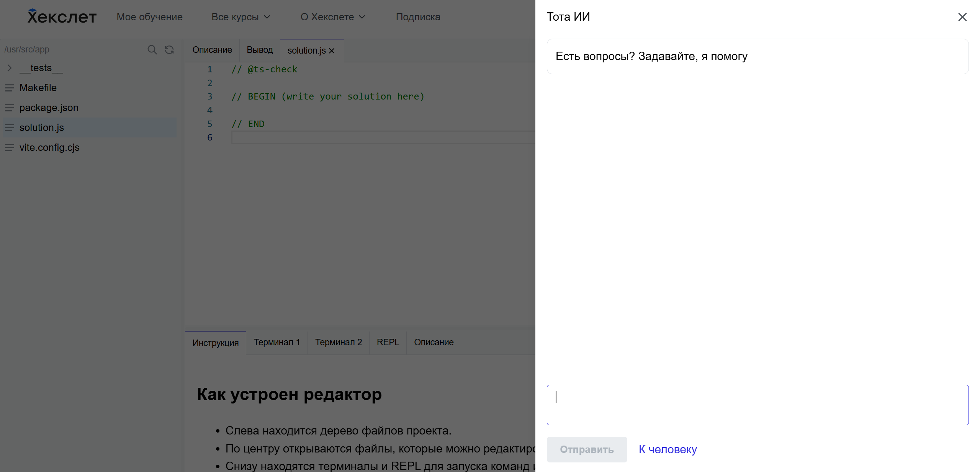Click the package.json file icon

coord(10,108)
